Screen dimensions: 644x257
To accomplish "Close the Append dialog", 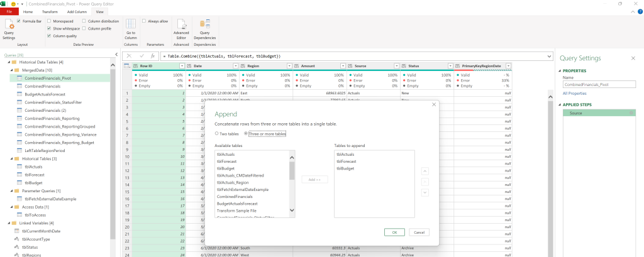I will click(434, 105).
